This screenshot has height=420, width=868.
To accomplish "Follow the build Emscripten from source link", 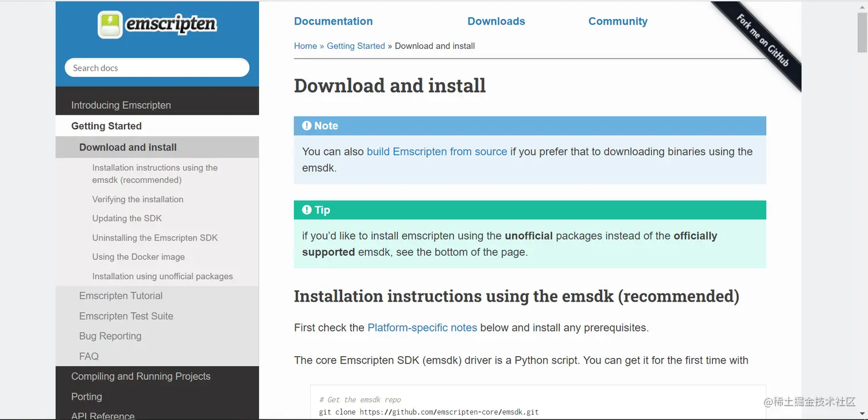I will (x=437, y=152).
